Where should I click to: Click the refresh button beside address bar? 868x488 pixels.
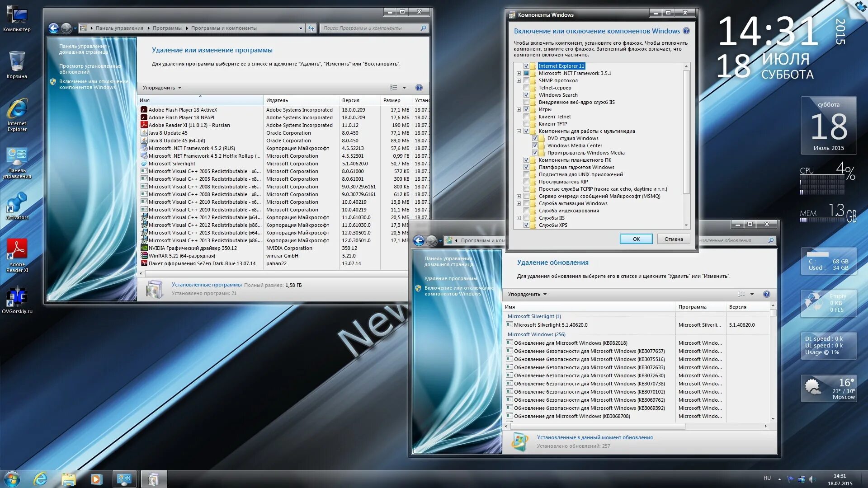(x=311, y=28)
